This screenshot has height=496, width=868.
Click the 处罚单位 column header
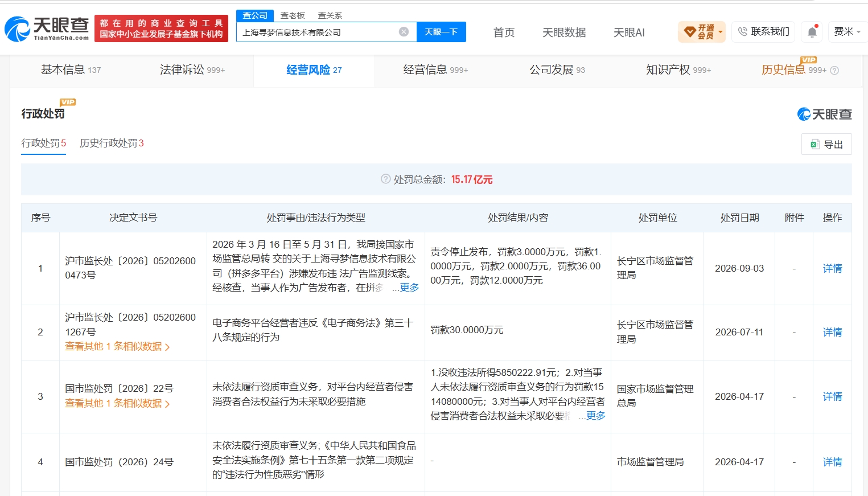pos(657,218)
